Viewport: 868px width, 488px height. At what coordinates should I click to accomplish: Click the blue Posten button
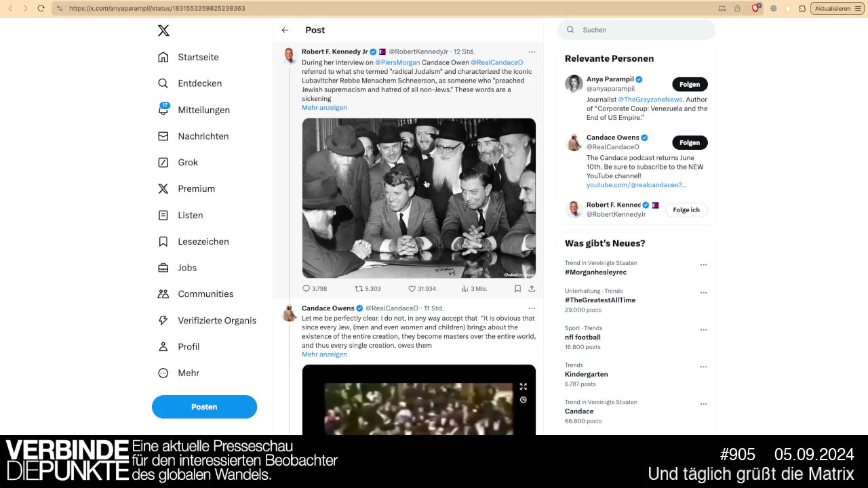(x=204, y=407)
